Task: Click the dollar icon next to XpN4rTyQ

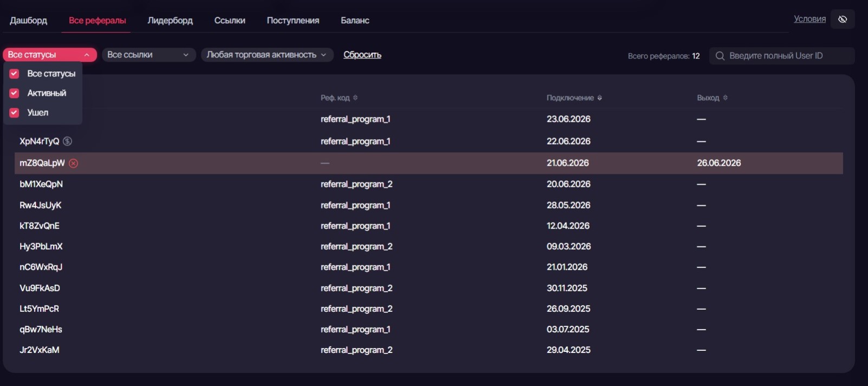Action: 67,141
